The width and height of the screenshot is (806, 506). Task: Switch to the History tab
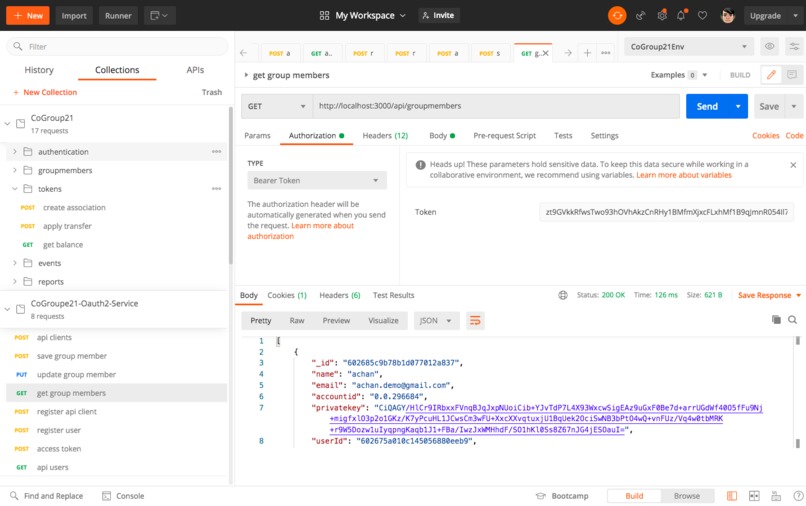39,70
